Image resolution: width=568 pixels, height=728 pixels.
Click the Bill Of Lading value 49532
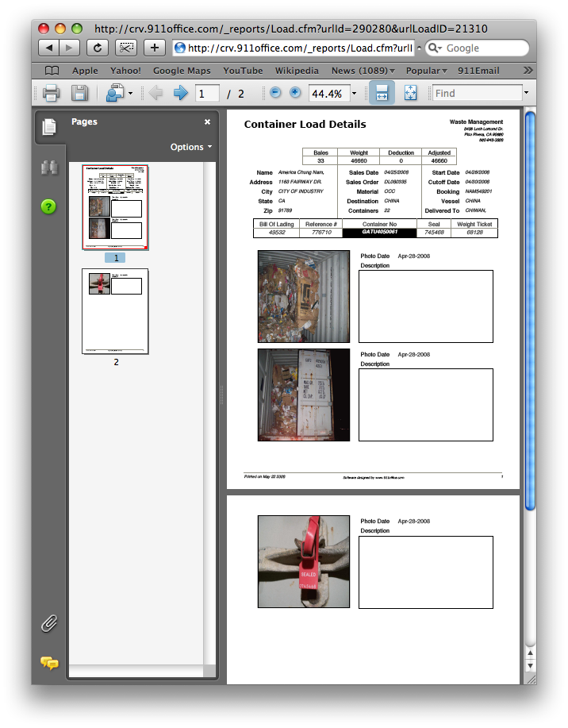pos(277,232)
